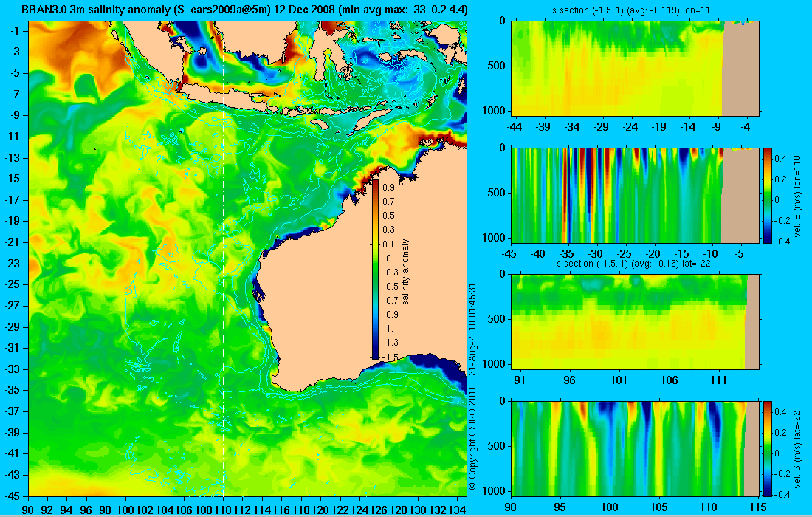
Task: Click the -0.4 tick on vel. S colorbar
Action: (x=782, y=493)
